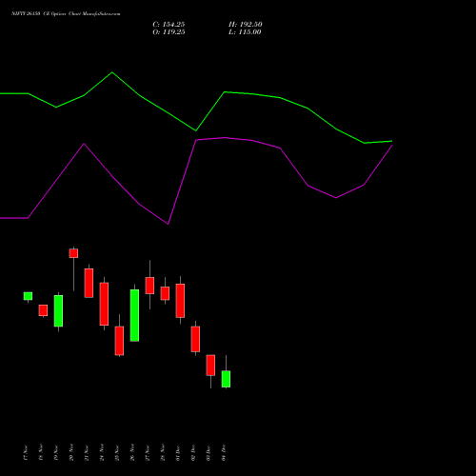
Task: Click the 25 Nov date label
Action: click(117, 452)
